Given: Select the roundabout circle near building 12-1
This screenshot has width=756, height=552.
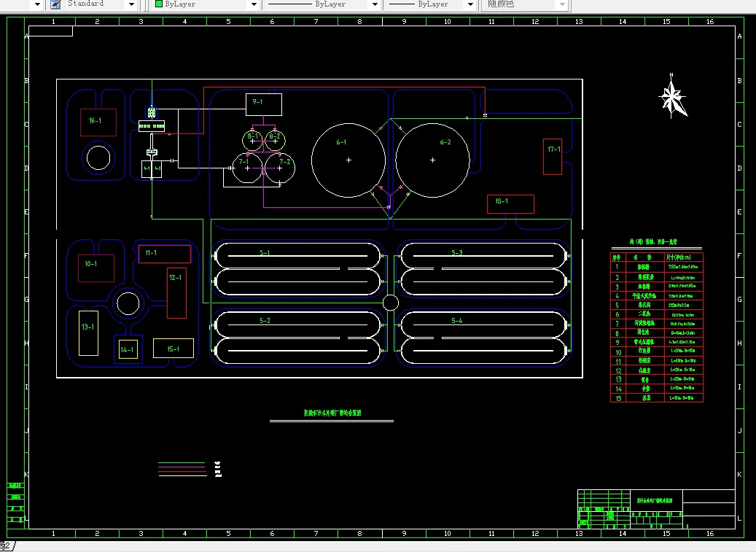Looking at the screenshot, I should point(128,304).
